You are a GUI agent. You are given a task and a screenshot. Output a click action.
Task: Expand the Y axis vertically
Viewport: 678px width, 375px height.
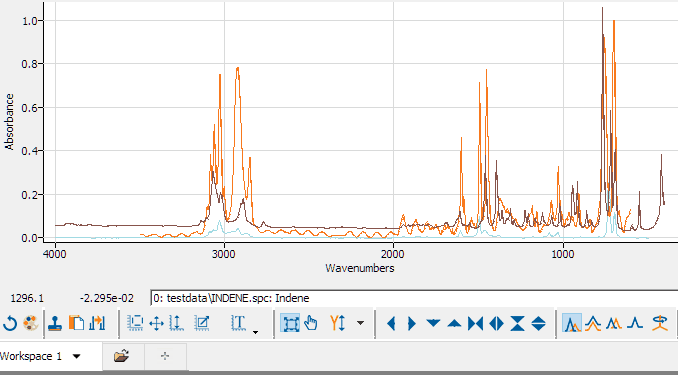(x=538, y=324)
